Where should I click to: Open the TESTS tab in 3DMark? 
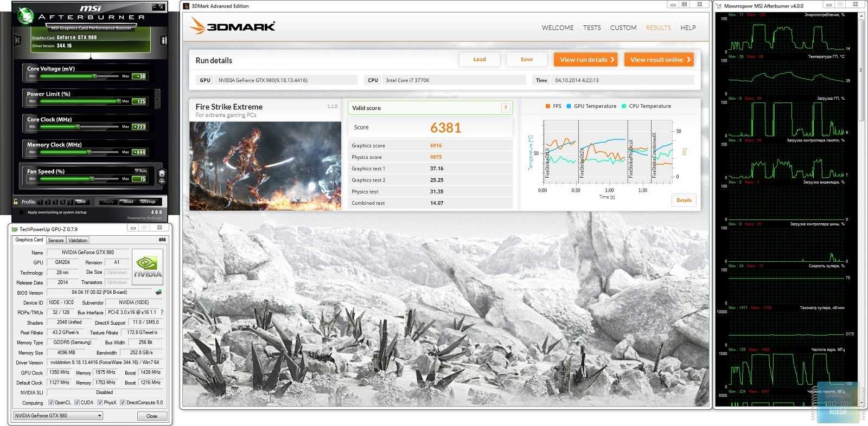point(591,28)
